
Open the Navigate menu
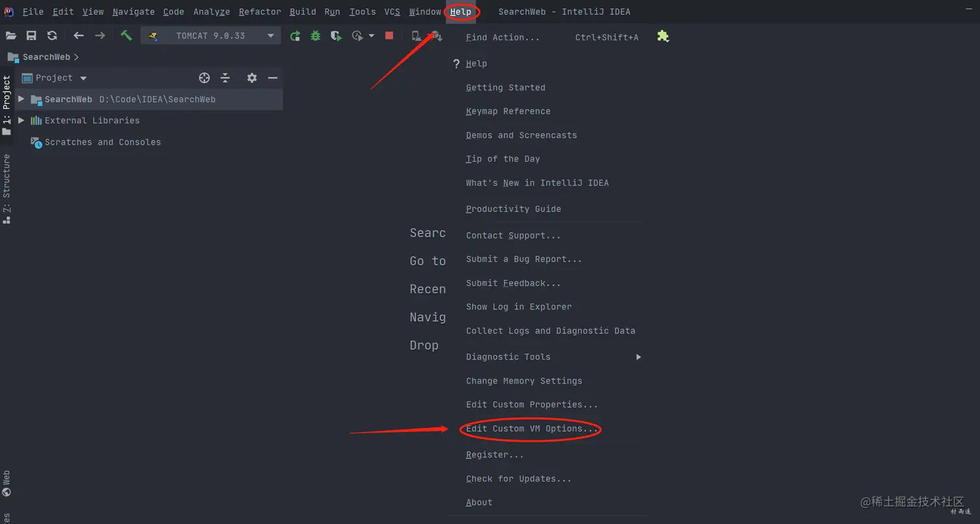134,12
